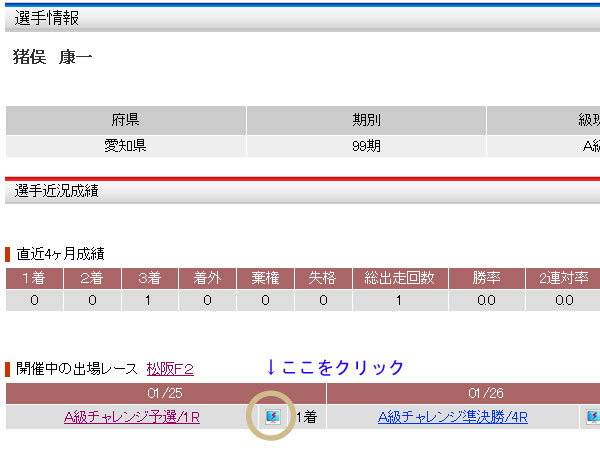Click the 選手情報 section header
The width and height of the screenshot is (600, 450).
47,18
